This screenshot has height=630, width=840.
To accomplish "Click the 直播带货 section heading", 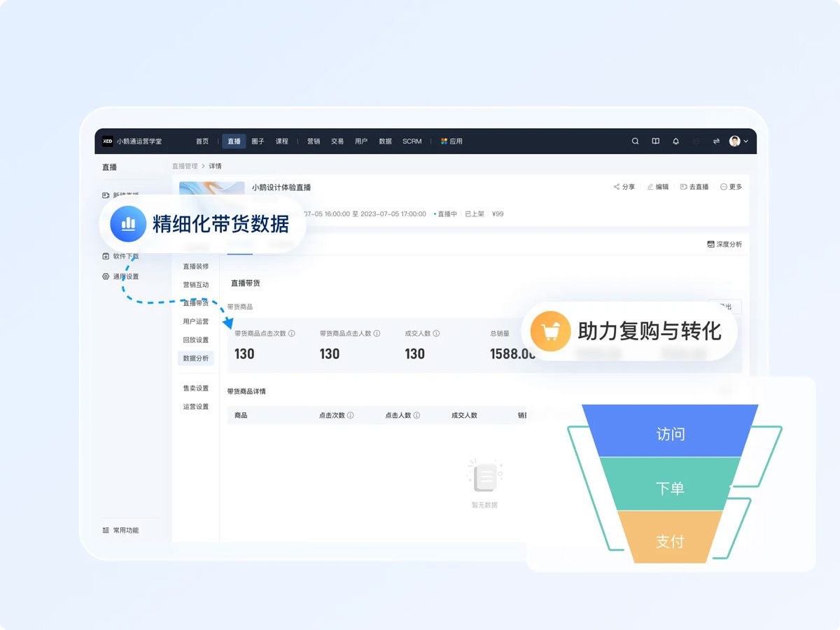I will tap(246, 283).
